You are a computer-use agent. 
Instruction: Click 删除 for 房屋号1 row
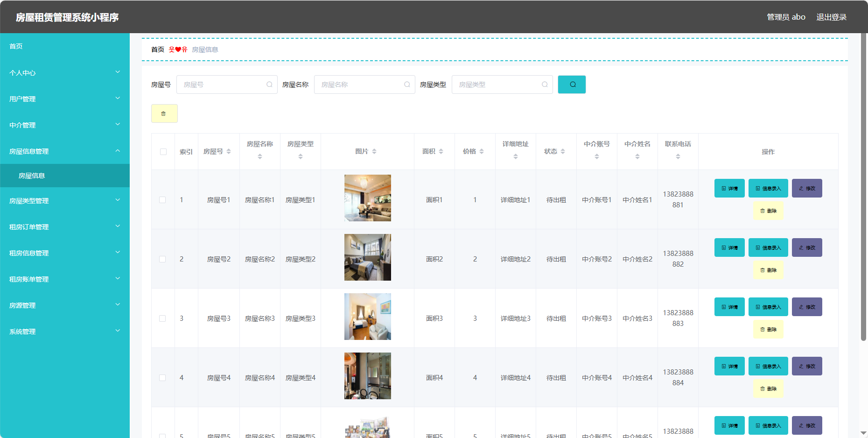click(x=768, y=211)
